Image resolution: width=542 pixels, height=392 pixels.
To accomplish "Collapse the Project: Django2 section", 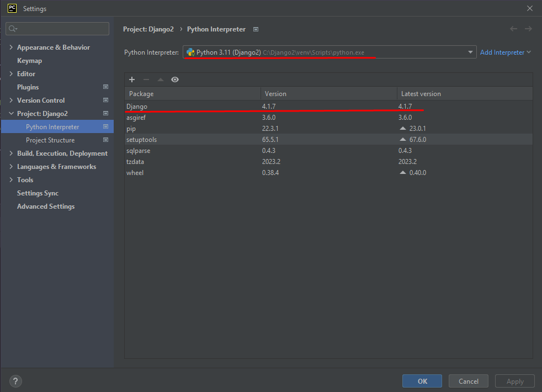I will pyautogui.click(x=11, y=113).
